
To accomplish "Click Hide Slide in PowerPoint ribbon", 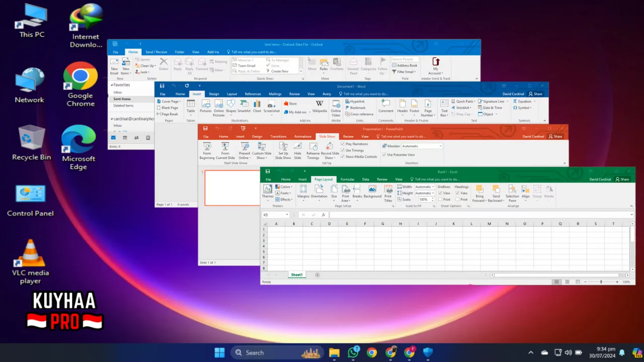I will tap(297, 151).
